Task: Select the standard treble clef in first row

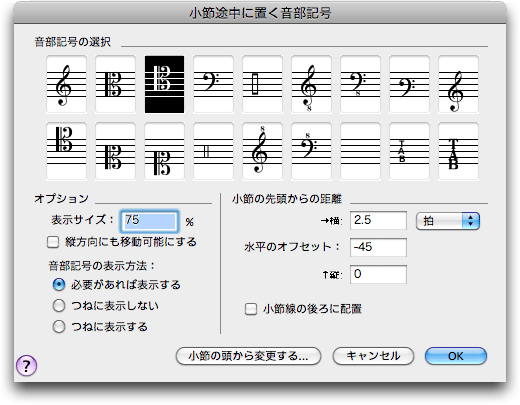Action: click(x=66, y=84)
